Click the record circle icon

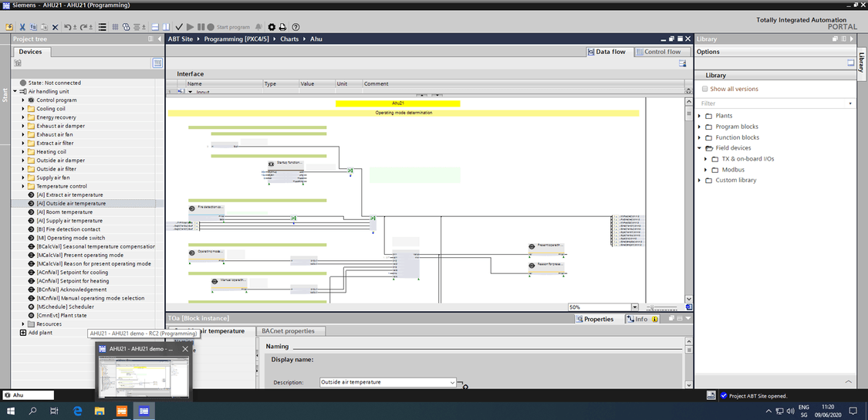click(211, 27)
